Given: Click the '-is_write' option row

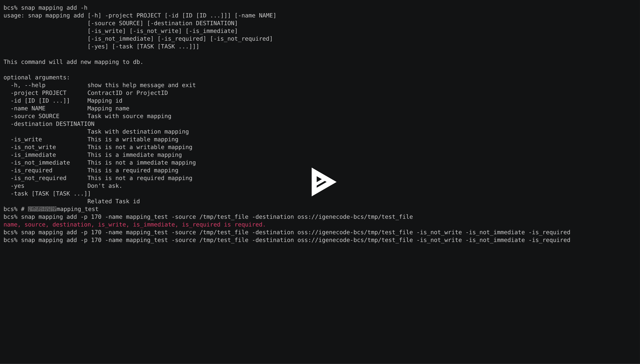Looking at the screenshot, I should pyautogui.click(x=94, y=140).
